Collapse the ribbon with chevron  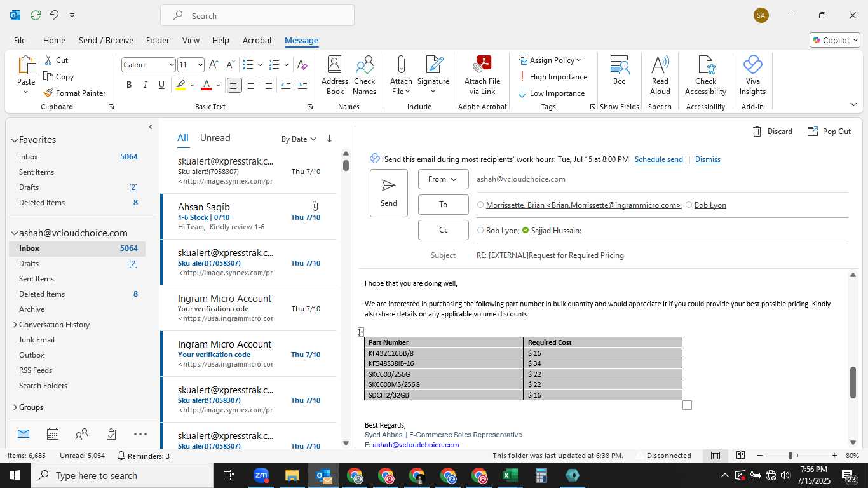coord(853,105)
